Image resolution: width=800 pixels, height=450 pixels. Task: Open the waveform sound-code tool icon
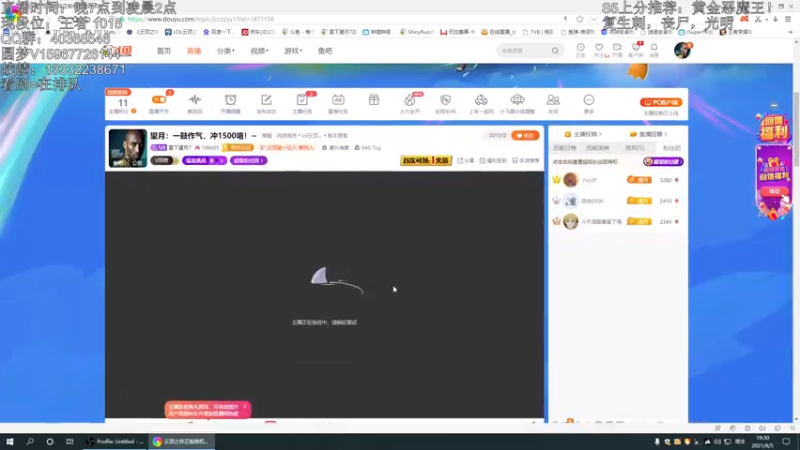pyautogui.click(x=195, y=99)
